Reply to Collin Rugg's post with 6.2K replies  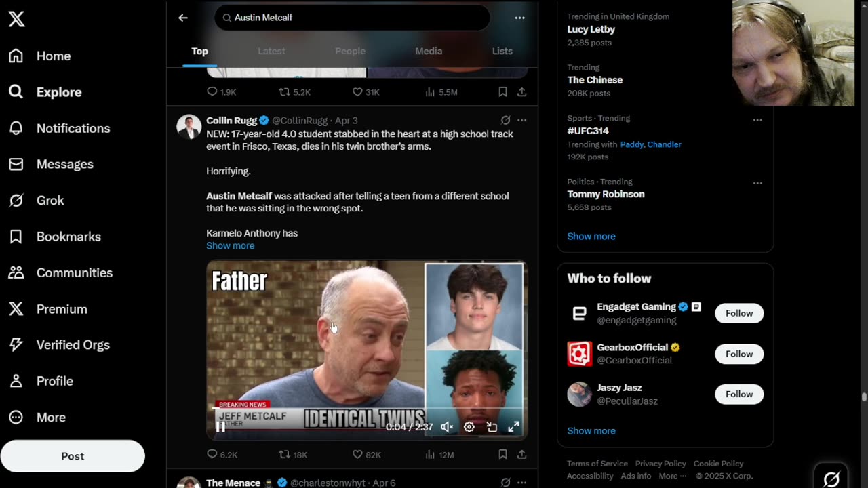(x=222, y=455)
